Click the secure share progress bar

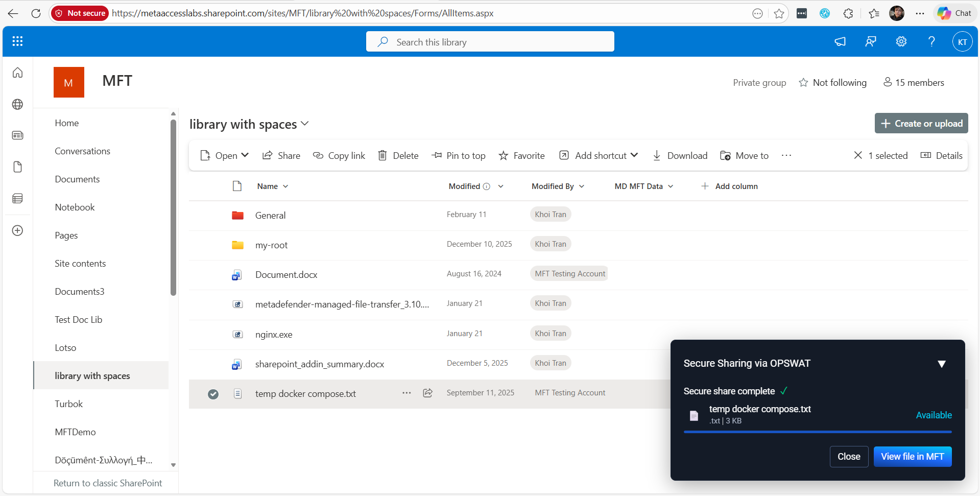pos(818,432)
